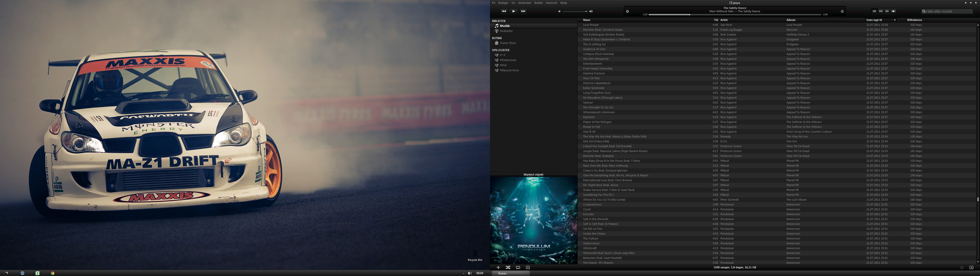This screenshot has width=980, height=276.
Task: Click the scroll down arrow of song list
Action: tap(978, 262)
